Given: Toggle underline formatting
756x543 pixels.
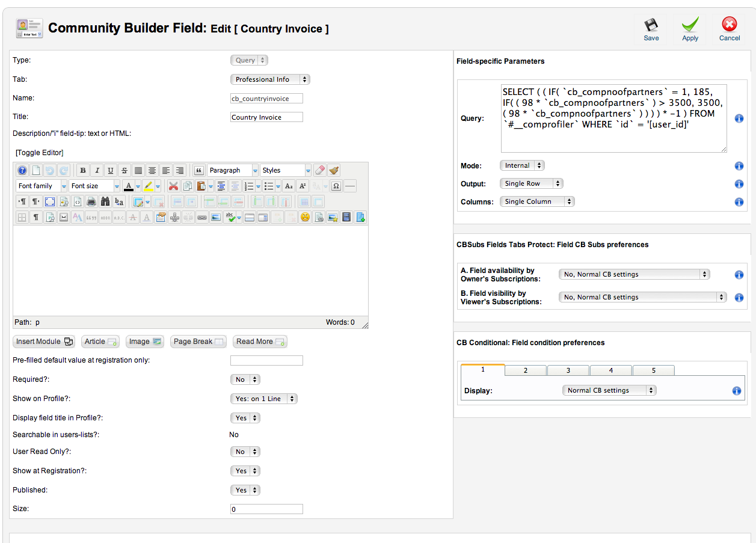Looking at the screenshot, I should point(111,170).
